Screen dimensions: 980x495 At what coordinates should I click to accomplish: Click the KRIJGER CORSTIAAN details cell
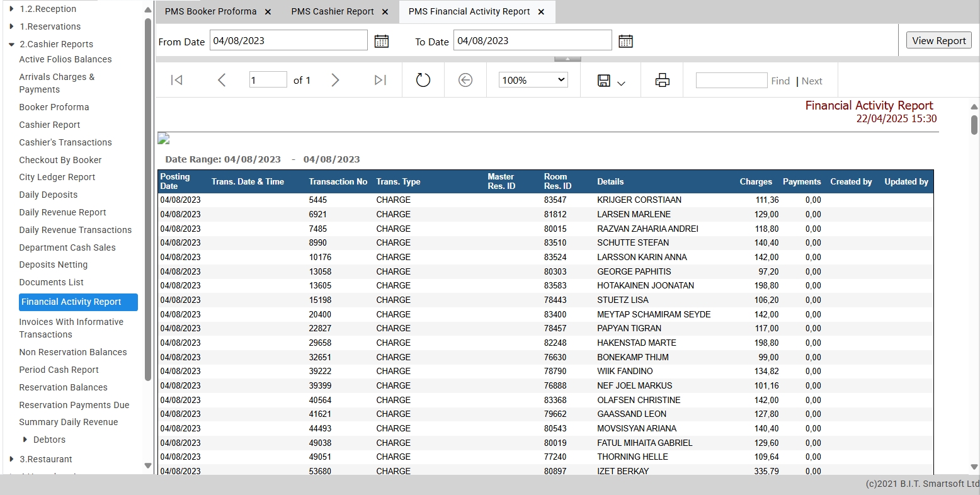coord(639,200)
